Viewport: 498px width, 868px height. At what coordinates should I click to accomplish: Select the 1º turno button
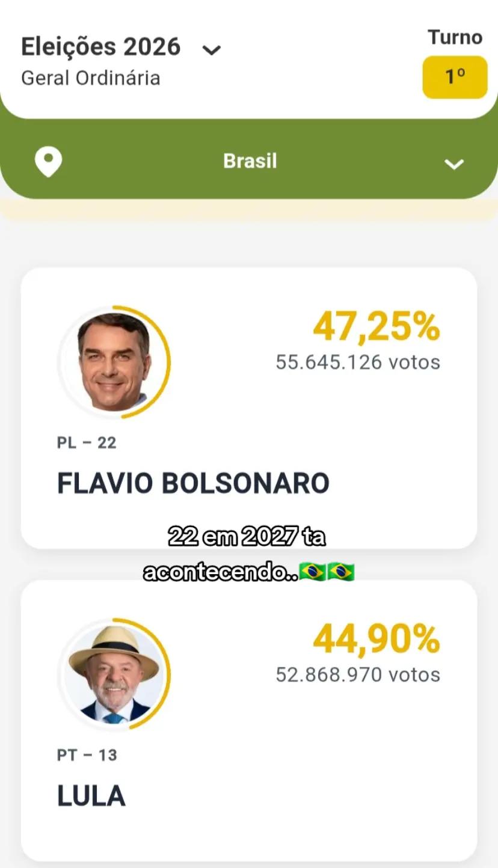click(x=455, y=77)
